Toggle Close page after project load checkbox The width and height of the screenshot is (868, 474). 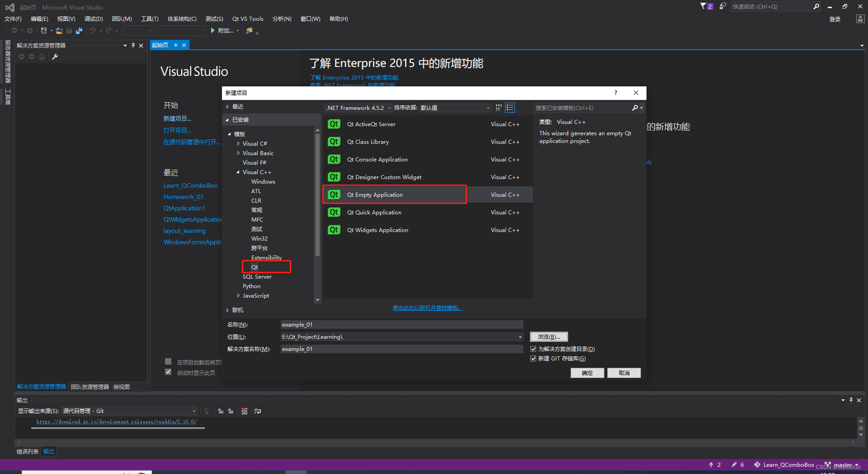pyautogui.click(x=168, y=361)
